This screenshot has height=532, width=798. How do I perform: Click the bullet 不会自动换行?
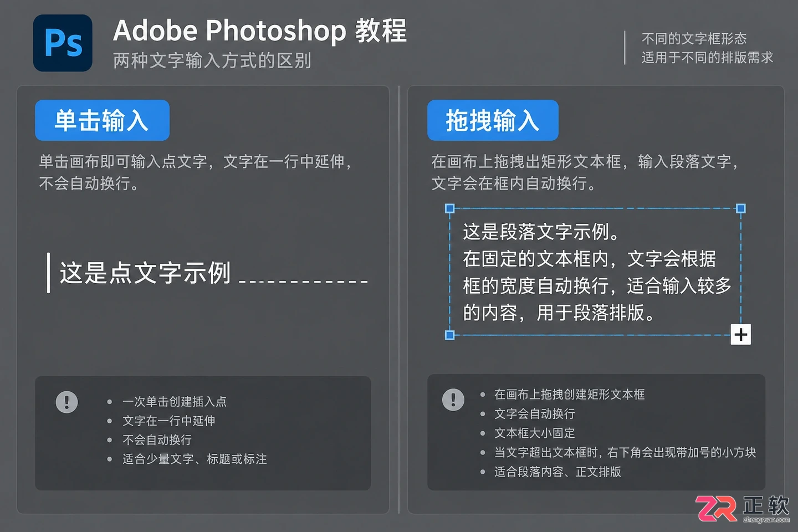(x=157, y=440)
